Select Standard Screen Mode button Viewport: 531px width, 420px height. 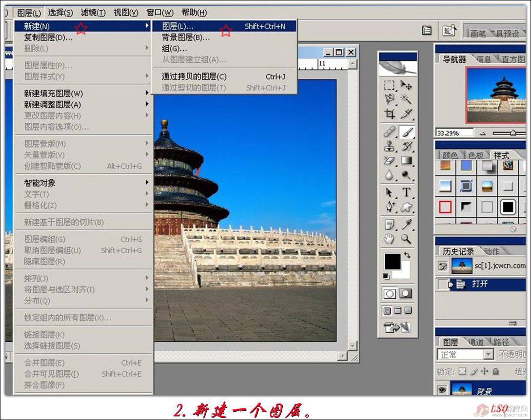point(387,310)
